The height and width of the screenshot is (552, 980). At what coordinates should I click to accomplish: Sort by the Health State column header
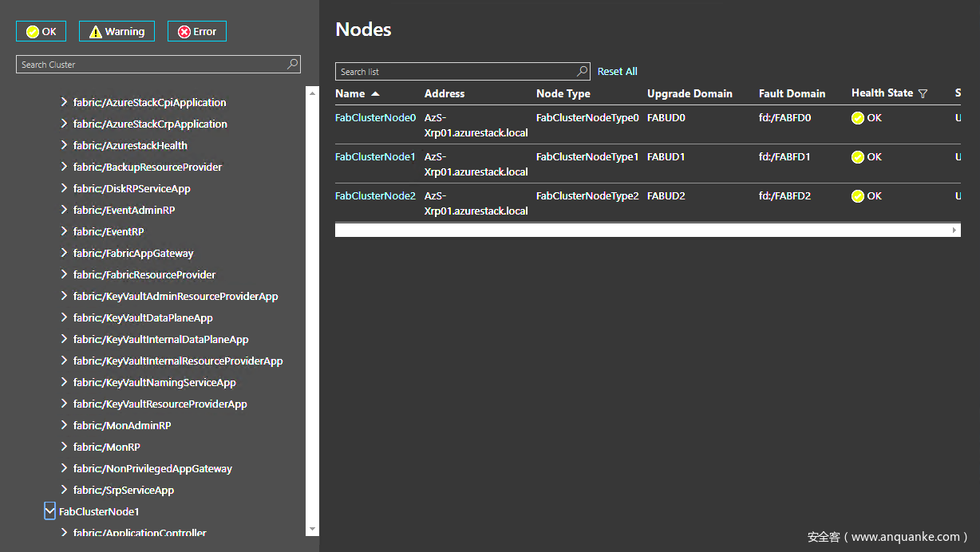coord(882,93)
